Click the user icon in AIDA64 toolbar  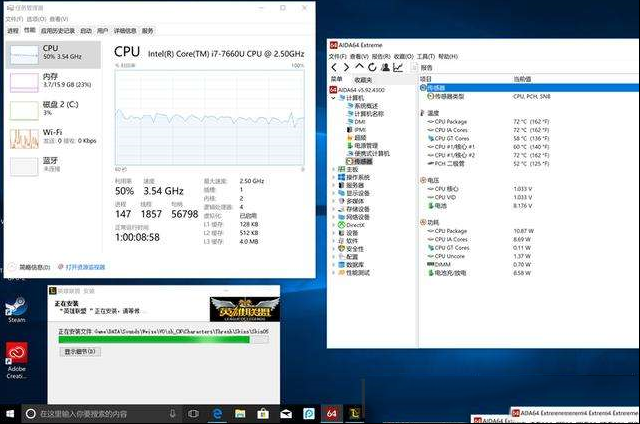[385, 67]
